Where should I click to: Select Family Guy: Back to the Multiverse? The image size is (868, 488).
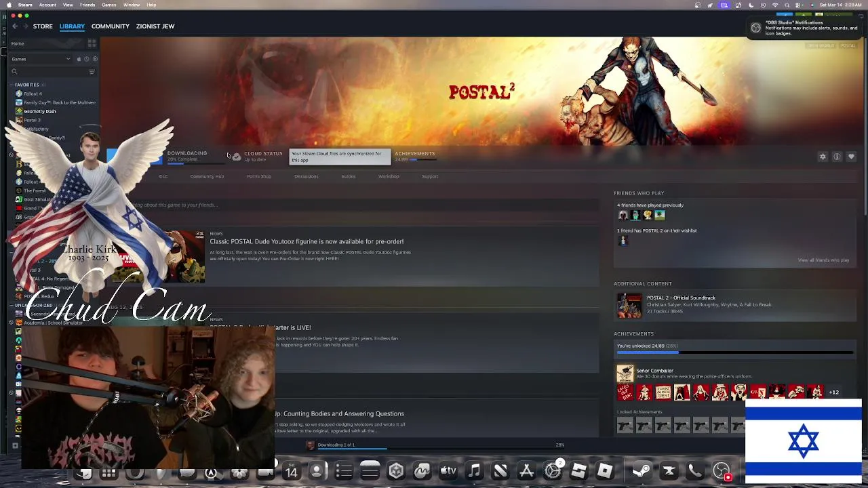56,102
